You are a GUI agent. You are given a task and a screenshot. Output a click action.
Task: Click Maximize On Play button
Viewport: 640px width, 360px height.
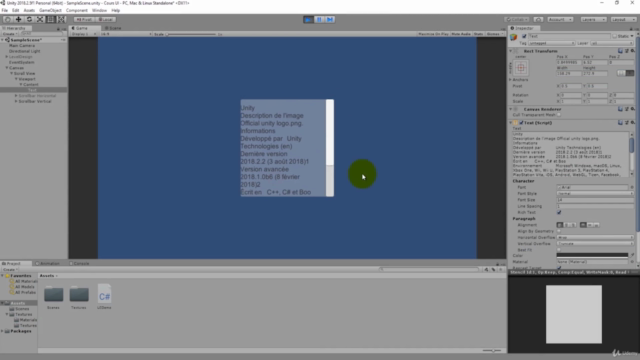point(433,34)
